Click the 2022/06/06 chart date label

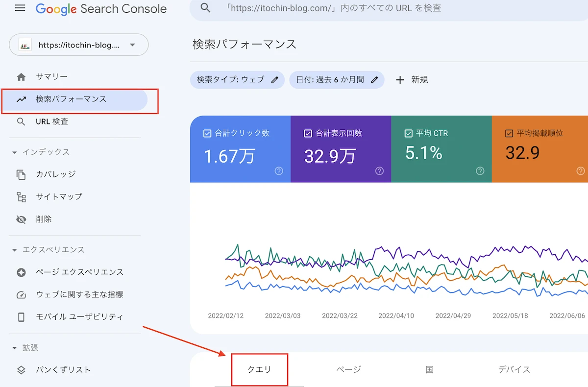567,315
